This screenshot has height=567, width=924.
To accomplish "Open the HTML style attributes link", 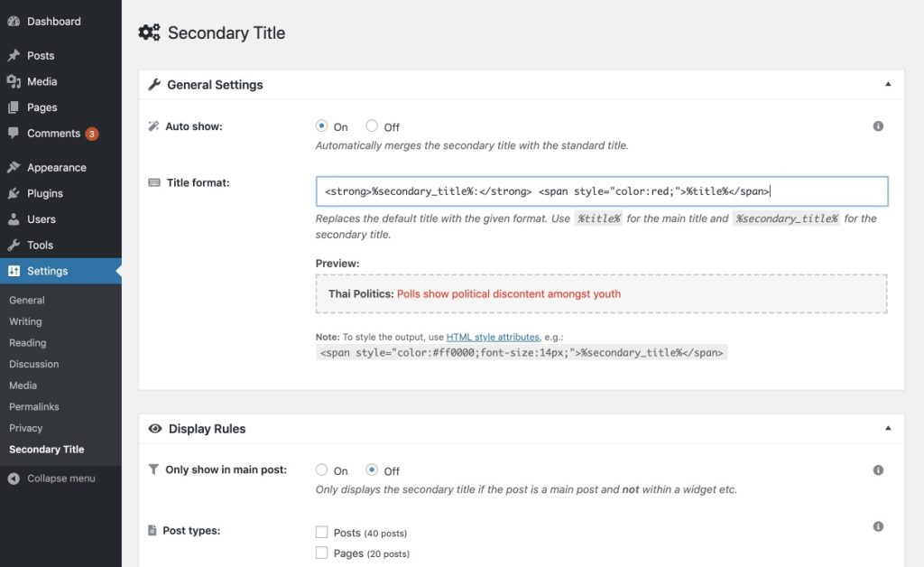I will coord(493,337).
